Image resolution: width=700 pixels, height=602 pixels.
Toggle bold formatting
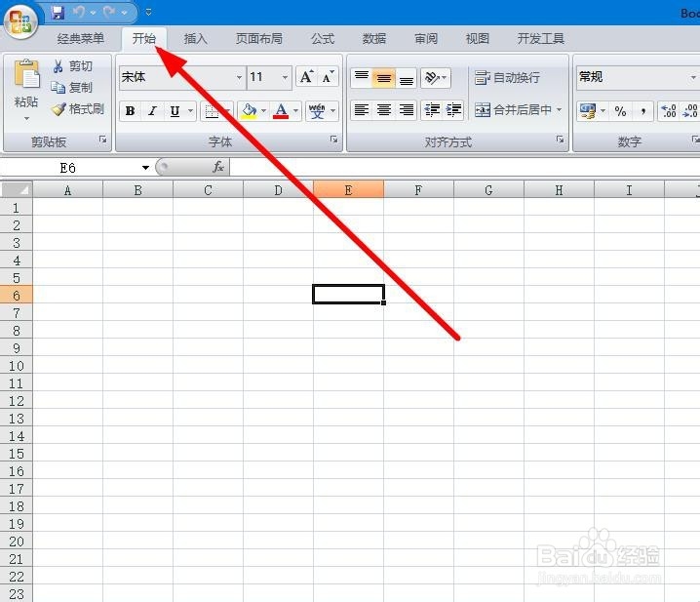(130, 111)
